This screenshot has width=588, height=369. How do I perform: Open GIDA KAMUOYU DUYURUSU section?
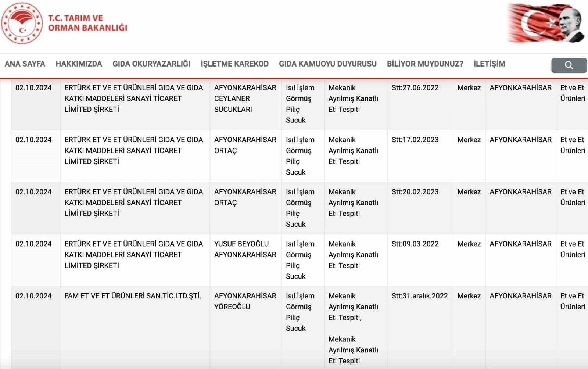click(327, 64)
